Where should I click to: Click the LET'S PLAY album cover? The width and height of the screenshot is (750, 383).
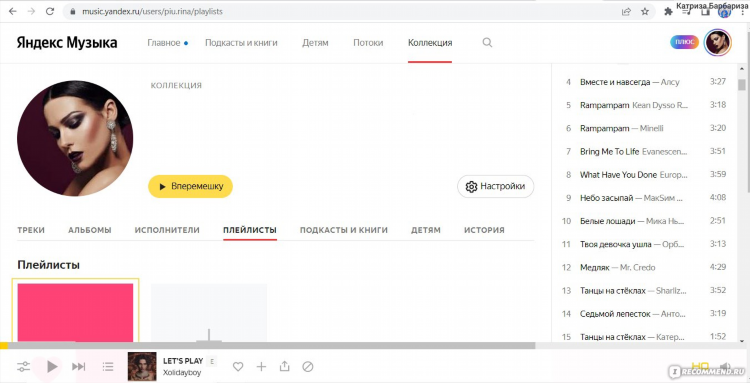pos(142,366)
